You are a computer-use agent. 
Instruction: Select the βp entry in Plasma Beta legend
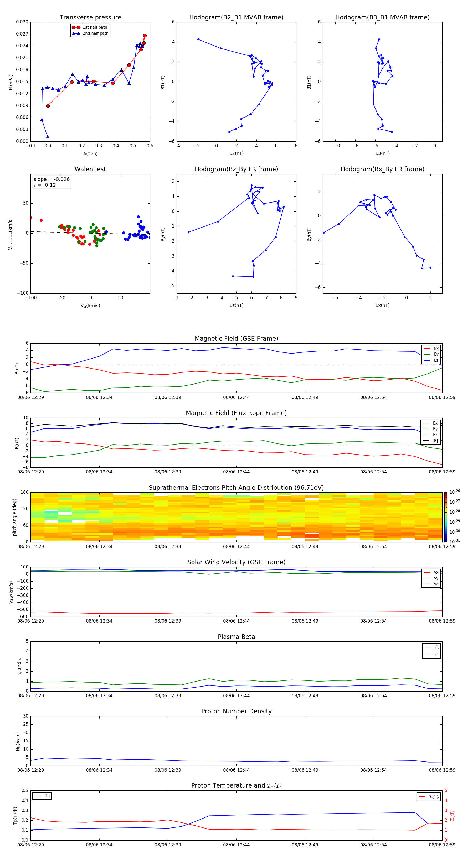[431, 647]
